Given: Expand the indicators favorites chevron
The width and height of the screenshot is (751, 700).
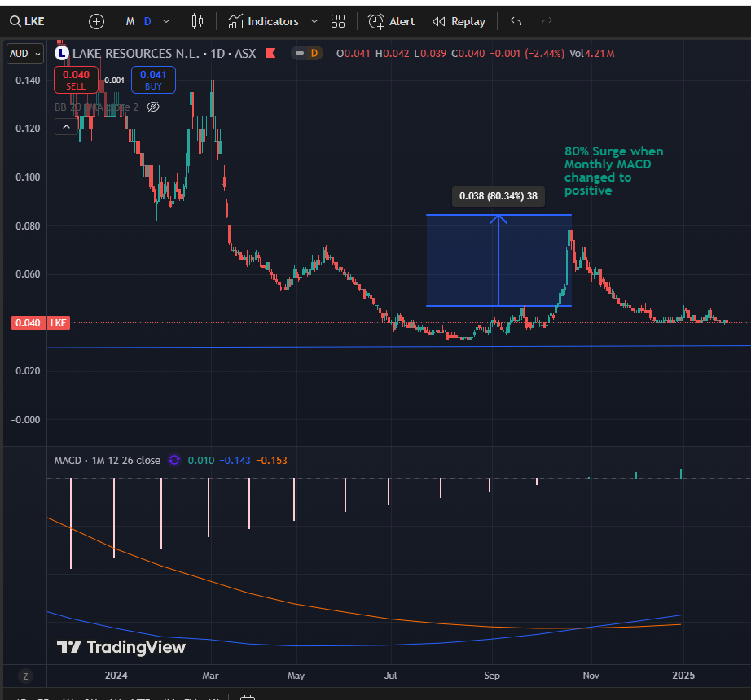Looking at the screenshot, I should tap(314, 21).
